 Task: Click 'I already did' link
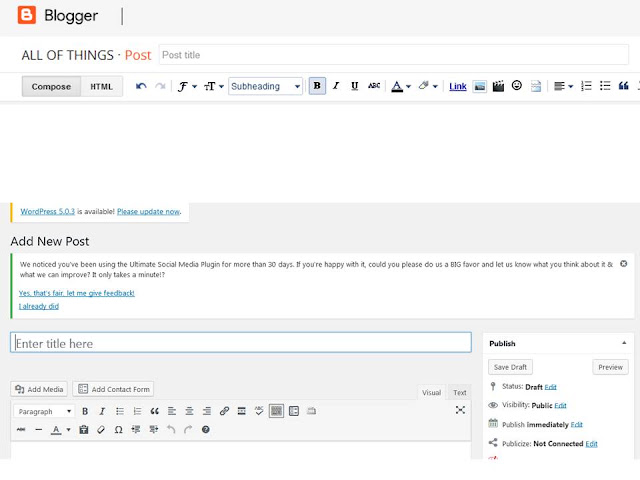39,306
